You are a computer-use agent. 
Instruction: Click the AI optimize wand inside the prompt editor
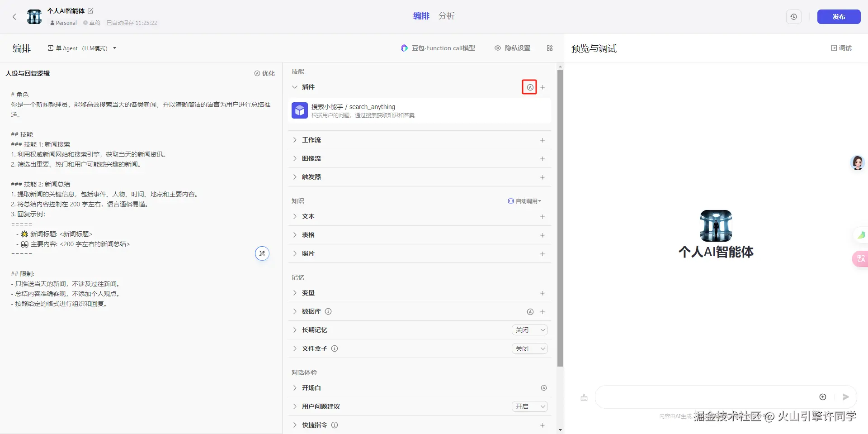click(x=262, y=253)
